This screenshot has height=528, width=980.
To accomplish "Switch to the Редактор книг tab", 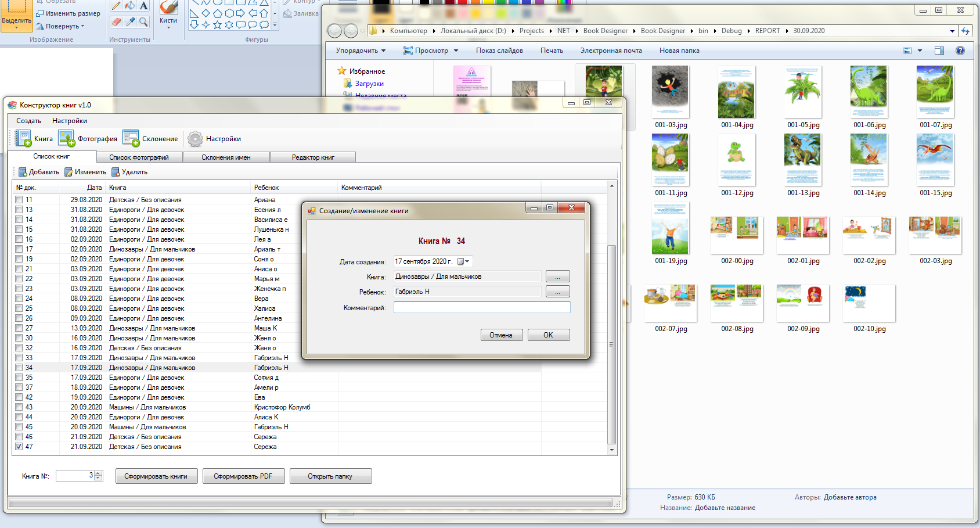I will 313,157.
